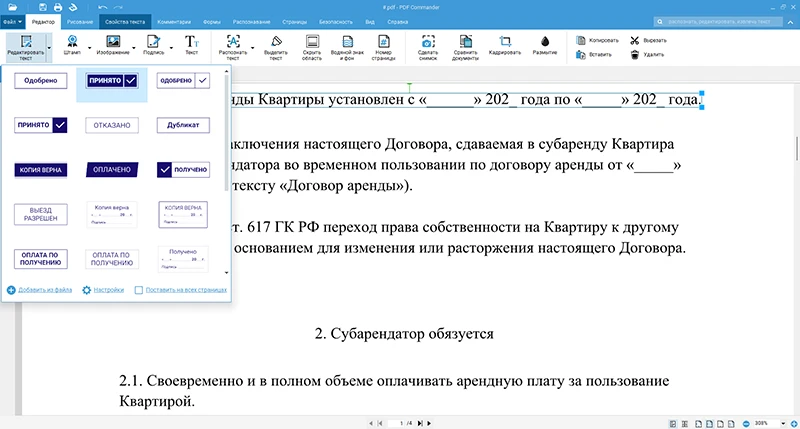Choose the КОПИЯ ВЕРНА dark stamp

(40, 170)
